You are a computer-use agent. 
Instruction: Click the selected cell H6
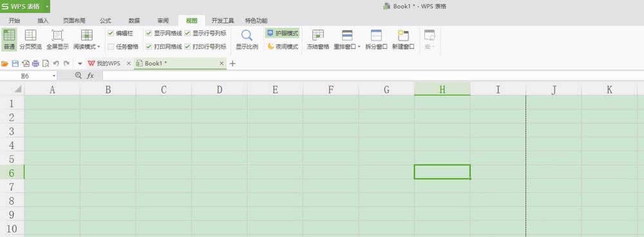click(442, 172)
